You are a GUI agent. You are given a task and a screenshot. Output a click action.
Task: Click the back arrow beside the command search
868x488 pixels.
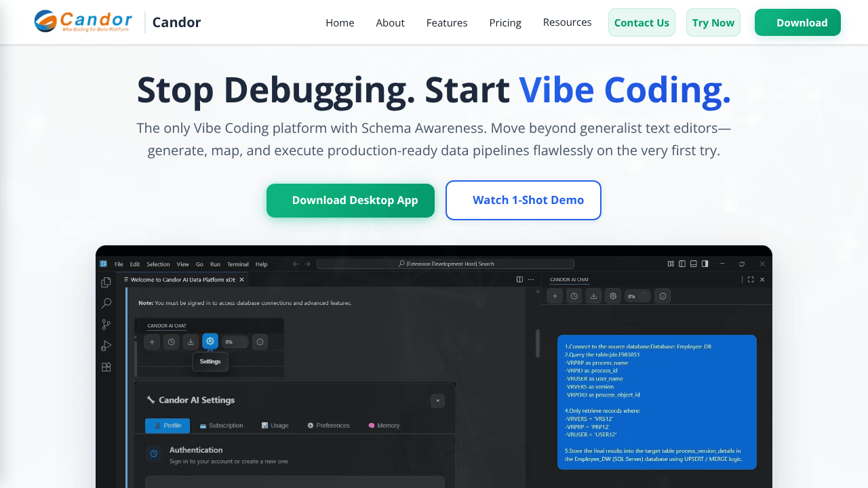(x=296, y=264)
